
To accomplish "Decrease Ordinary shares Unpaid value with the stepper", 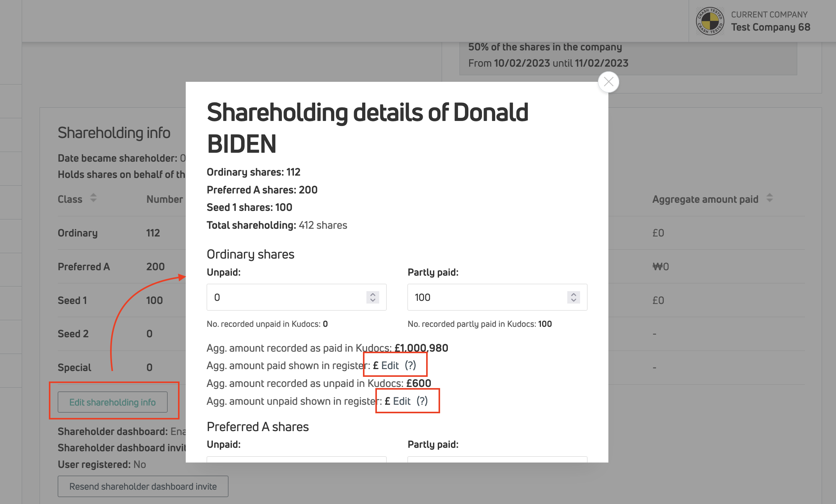I will click(373, 300).
